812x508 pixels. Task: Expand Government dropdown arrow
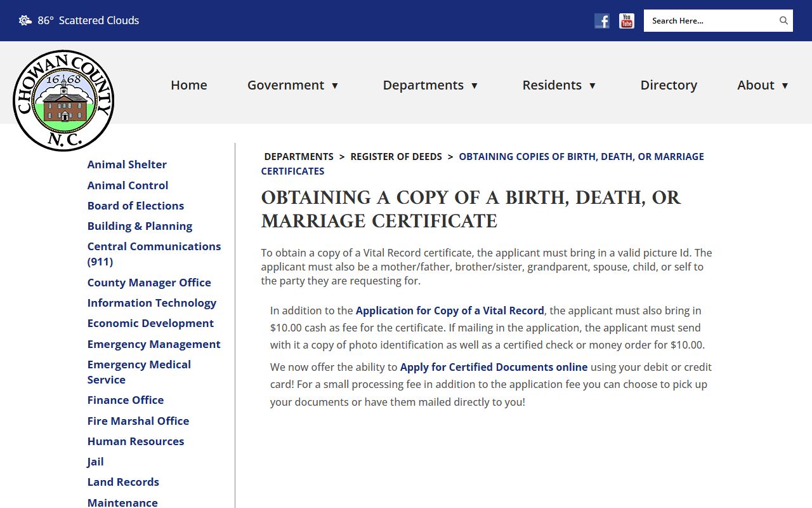(335, 86)
